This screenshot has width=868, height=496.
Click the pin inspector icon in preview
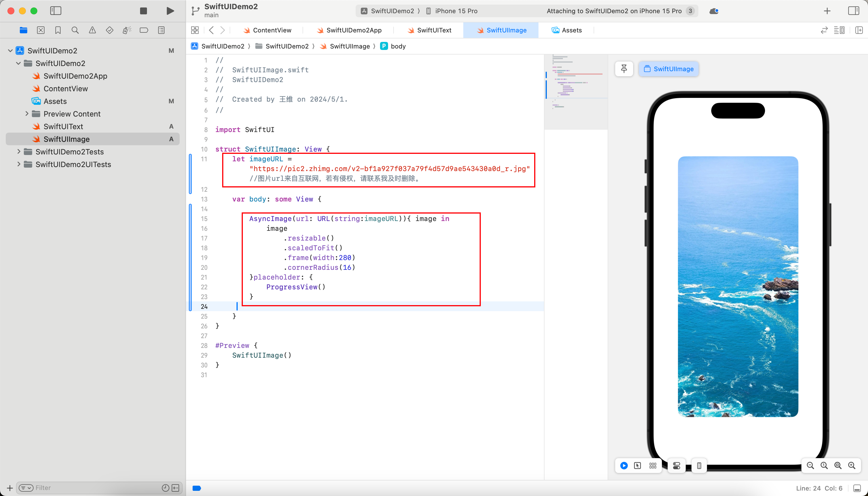(624, 69)
